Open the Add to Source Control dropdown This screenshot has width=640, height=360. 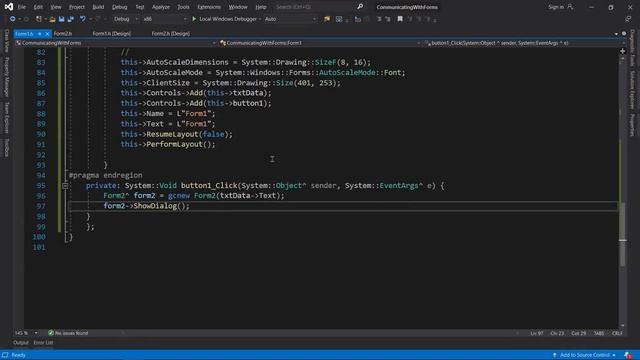click(x=584, y=355)
